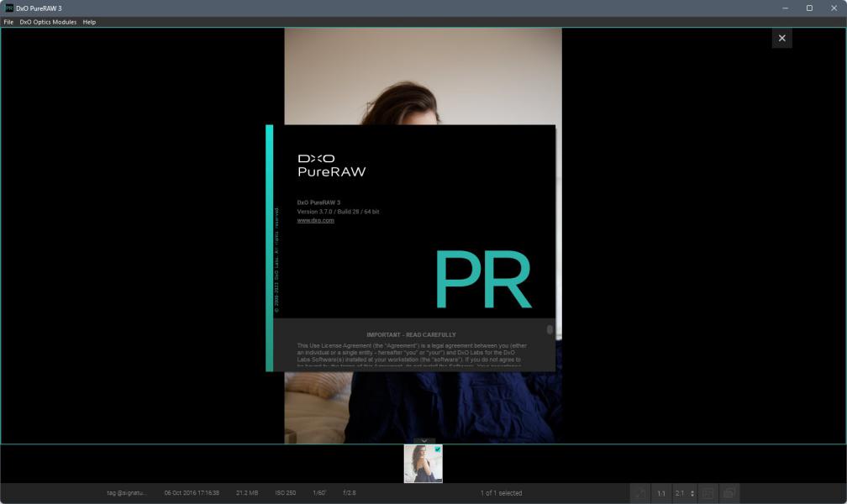Click the 'DxO PureRAW 3' product name text
This screenshot has height=504, width=847.
pos(318,202)
